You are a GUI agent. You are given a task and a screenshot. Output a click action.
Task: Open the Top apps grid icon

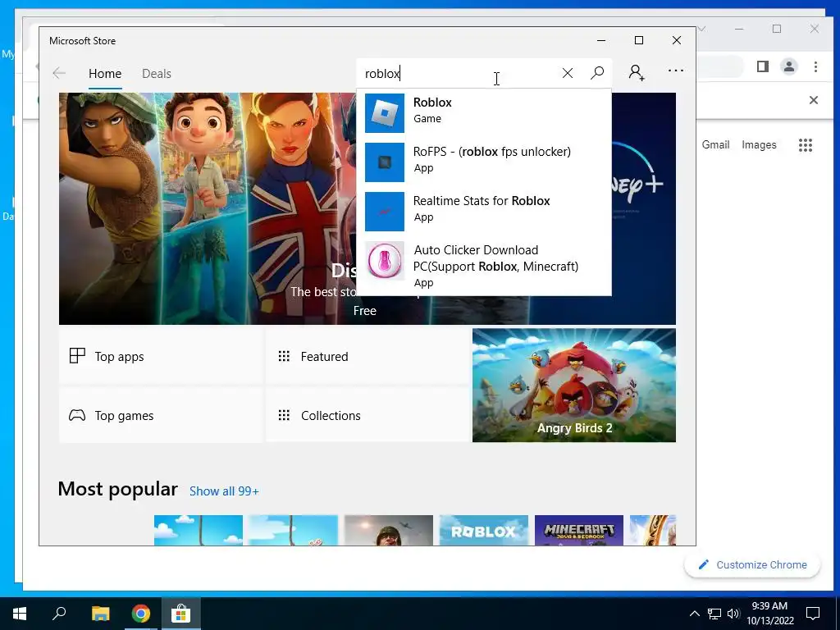(x=77, y=356)
